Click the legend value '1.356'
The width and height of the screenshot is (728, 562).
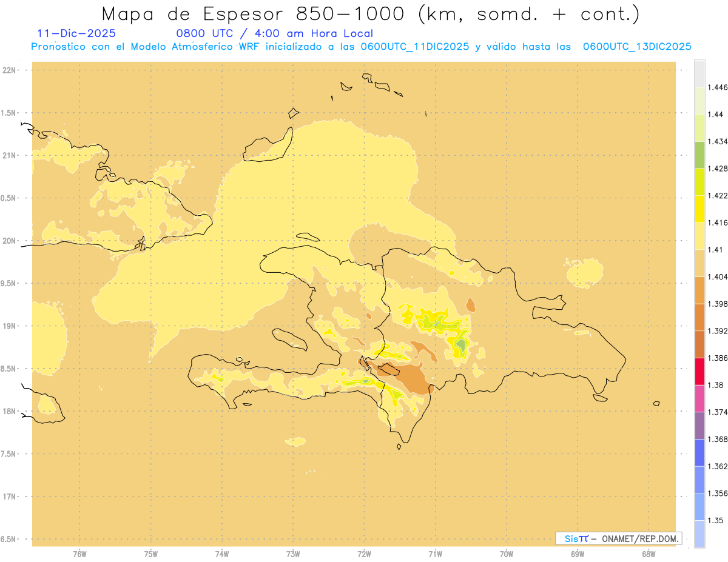[718, 493]
